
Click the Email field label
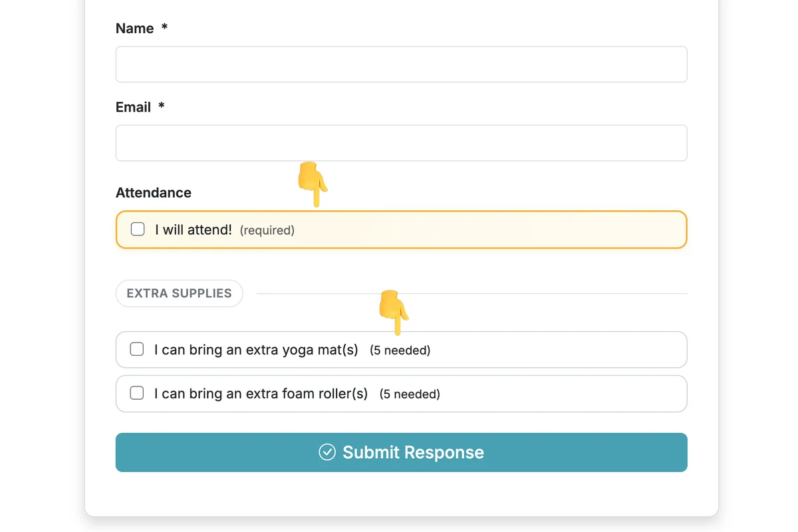[x=133, y=107]
